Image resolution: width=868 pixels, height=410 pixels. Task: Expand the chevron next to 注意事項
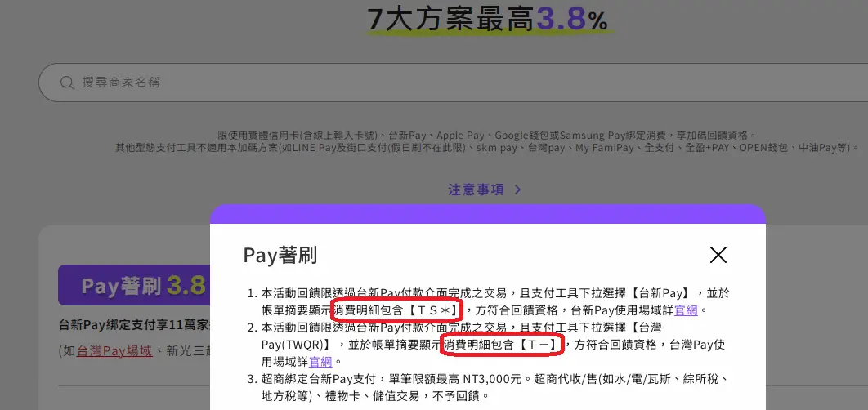[517, 189]
